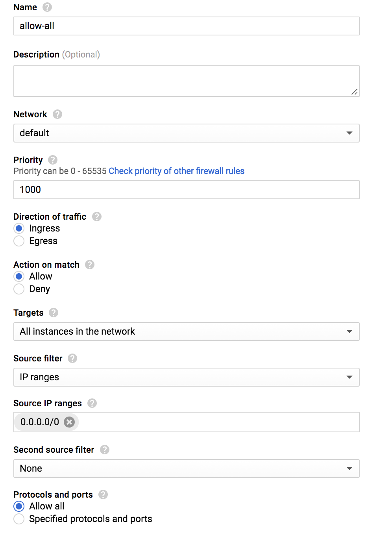Select Deny as the action on match
The width and height of the screenshot is (392, 537).
[19, 289]
